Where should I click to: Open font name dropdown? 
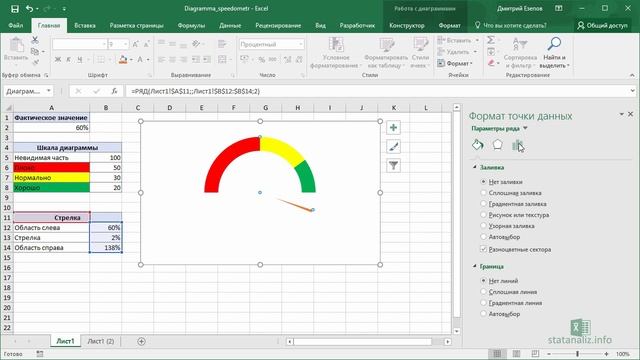[104, 44]
